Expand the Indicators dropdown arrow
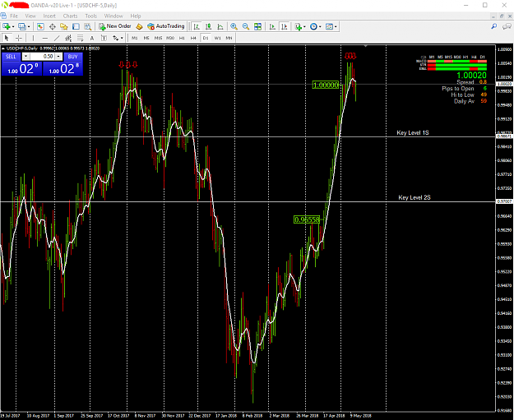This screenshot has height=420, width=514. [304, 26]
